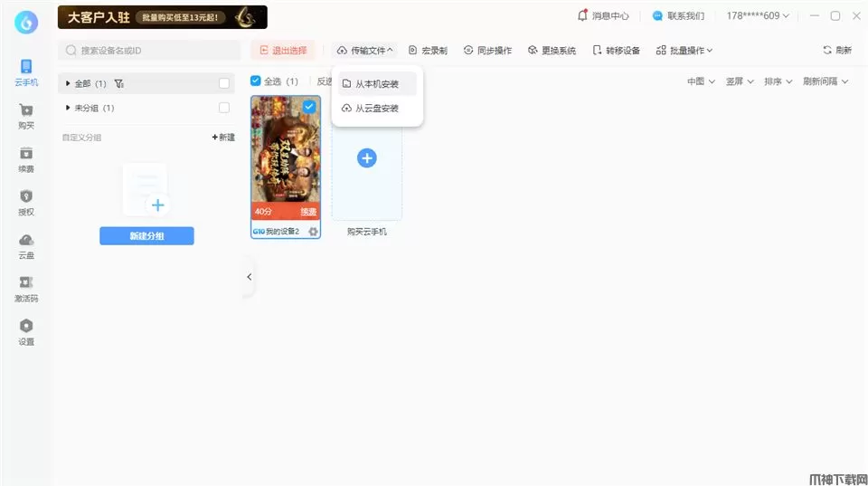Screen dimensions: 868x486
Task: Open the account 178*****609 dropdown
Action: tap(758, 15)
